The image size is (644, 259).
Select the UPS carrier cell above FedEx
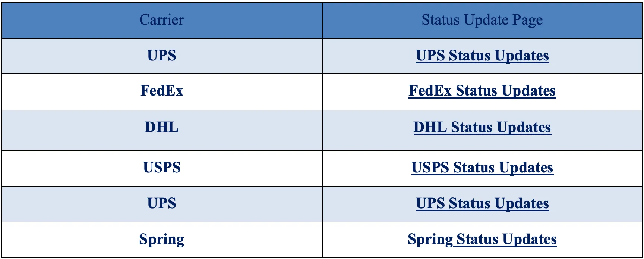tap(162, 56)
